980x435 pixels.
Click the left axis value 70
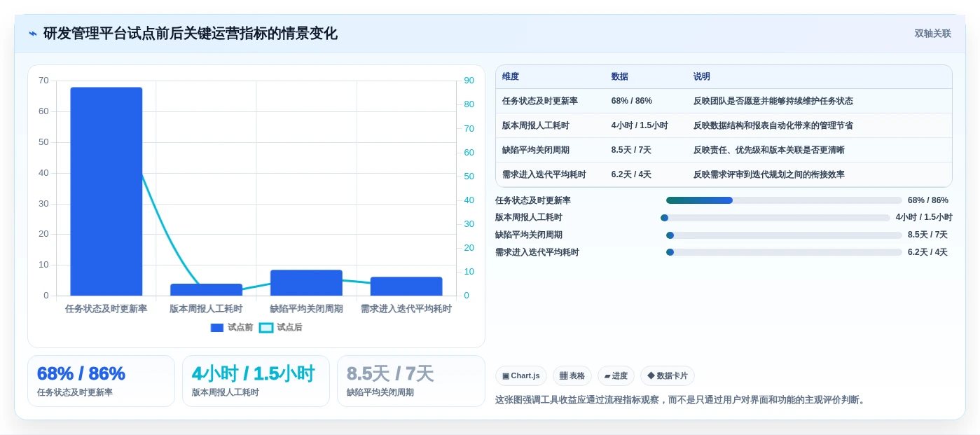click(x=43, y=81)
